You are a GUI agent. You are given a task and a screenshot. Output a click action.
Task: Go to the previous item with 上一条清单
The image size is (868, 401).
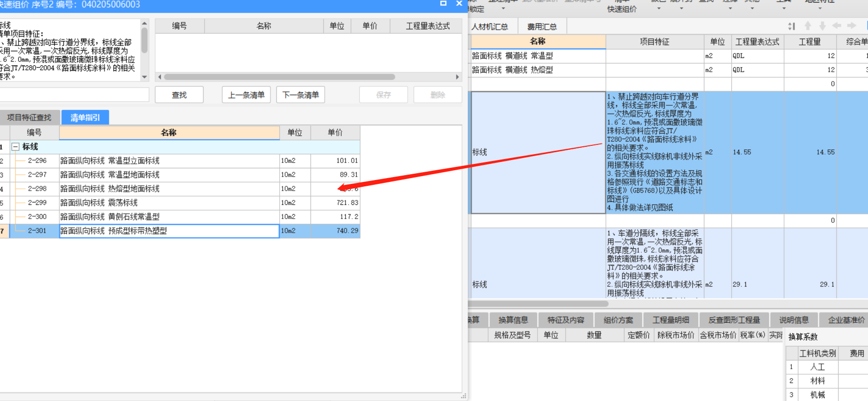[246, 95]
